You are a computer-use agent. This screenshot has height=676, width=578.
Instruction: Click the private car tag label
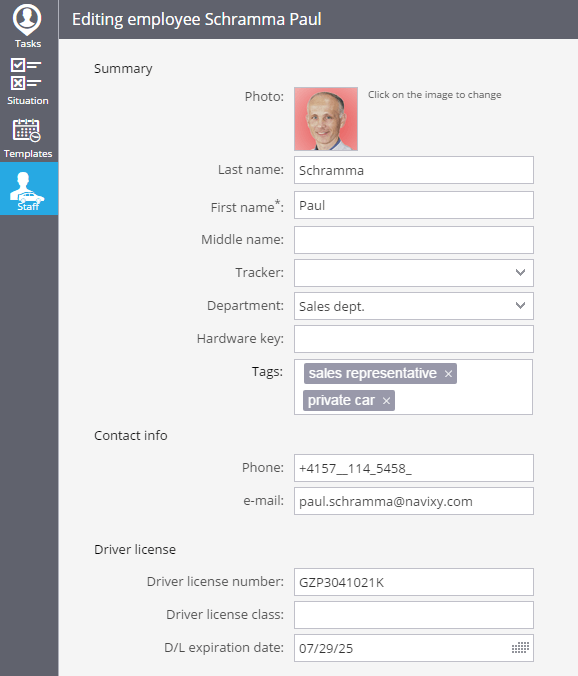tap(341, 401)
